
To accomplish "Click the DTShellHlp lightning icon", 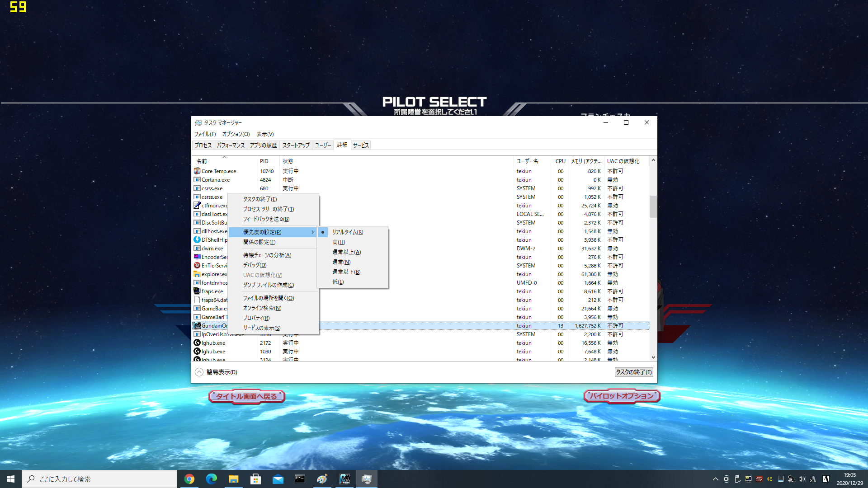I will [x=197, y=240].
